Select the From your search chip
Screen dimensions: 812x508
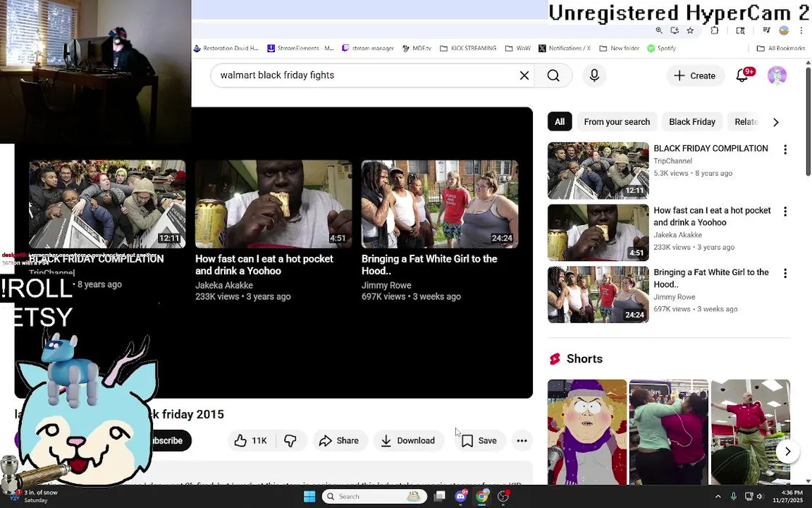point(617,122)
